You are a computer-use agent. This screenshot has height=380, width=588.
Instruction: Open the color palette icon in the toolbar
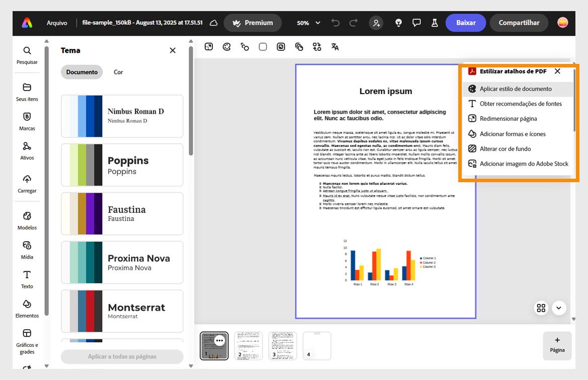pyautogui.click(x=226, y=46)
